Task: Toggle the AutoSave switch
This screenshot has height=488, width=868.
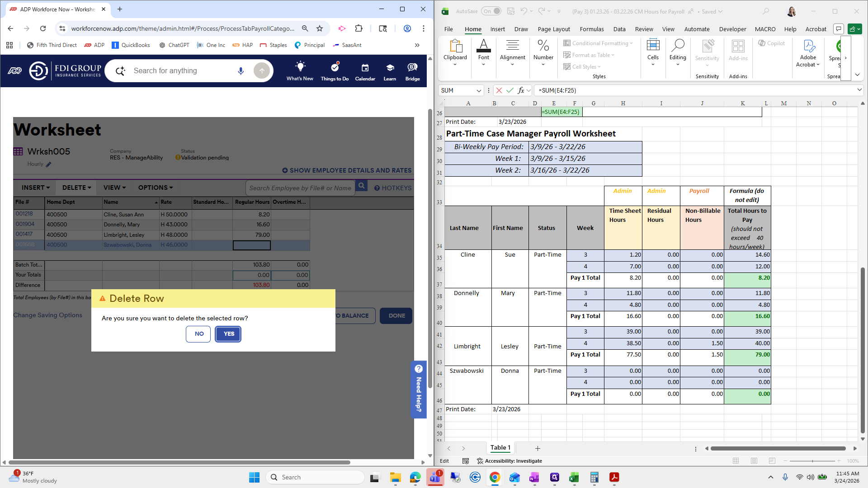Action: click(x=491, y=11)
